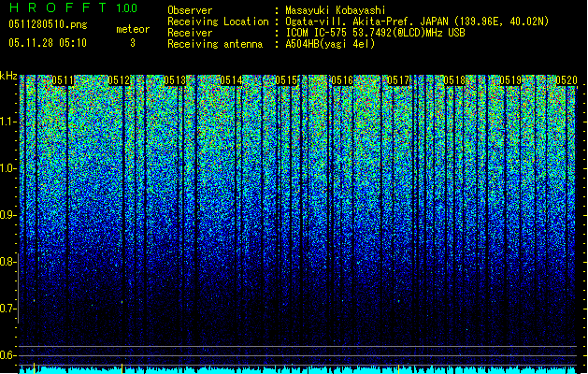Click the 0.6 frequency axis label

tap(7, 355)
